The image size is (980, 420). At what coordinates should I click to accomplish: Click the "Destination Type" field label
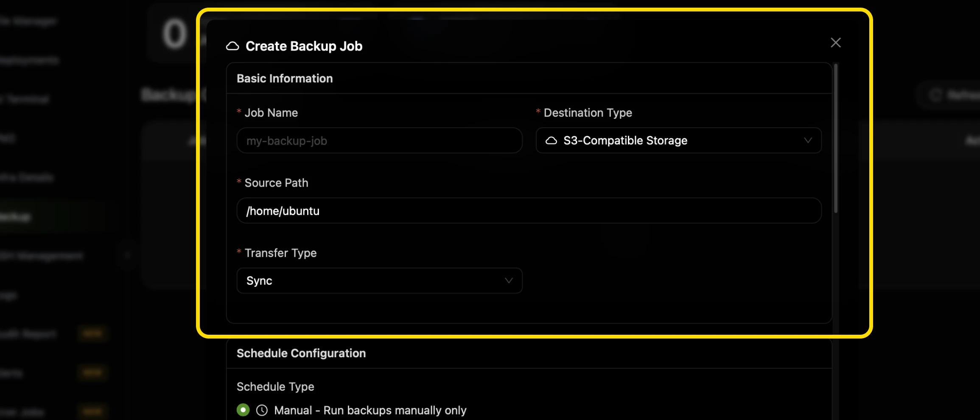pyautogui.click(x=588, y=112)
